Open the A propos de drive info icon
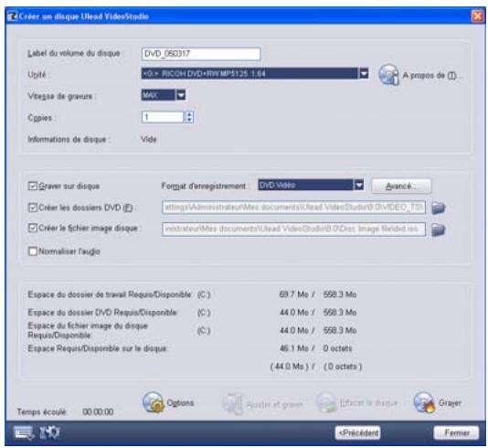Viewport: 488px width, 448px height. click(388, 74)
